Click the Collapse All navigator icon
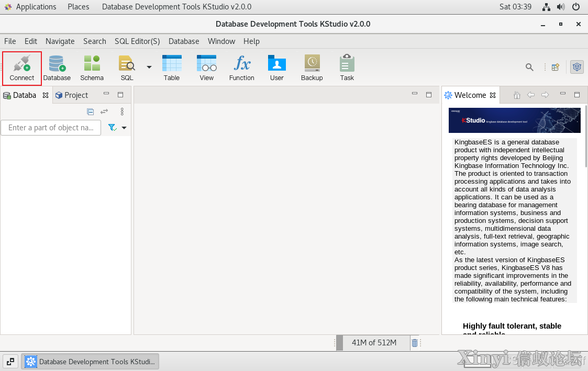Image resolution: width=588 pixels, height=371 pixels. point(91,111)
